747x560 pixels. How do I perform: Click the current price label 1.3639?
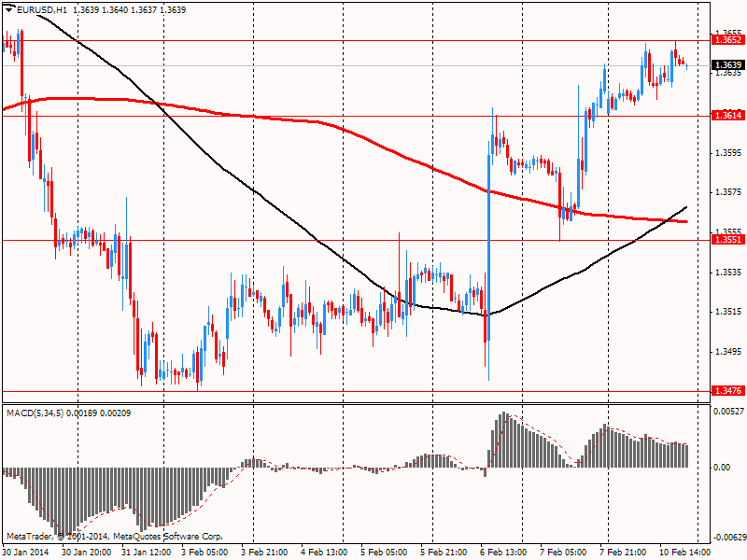727,64
